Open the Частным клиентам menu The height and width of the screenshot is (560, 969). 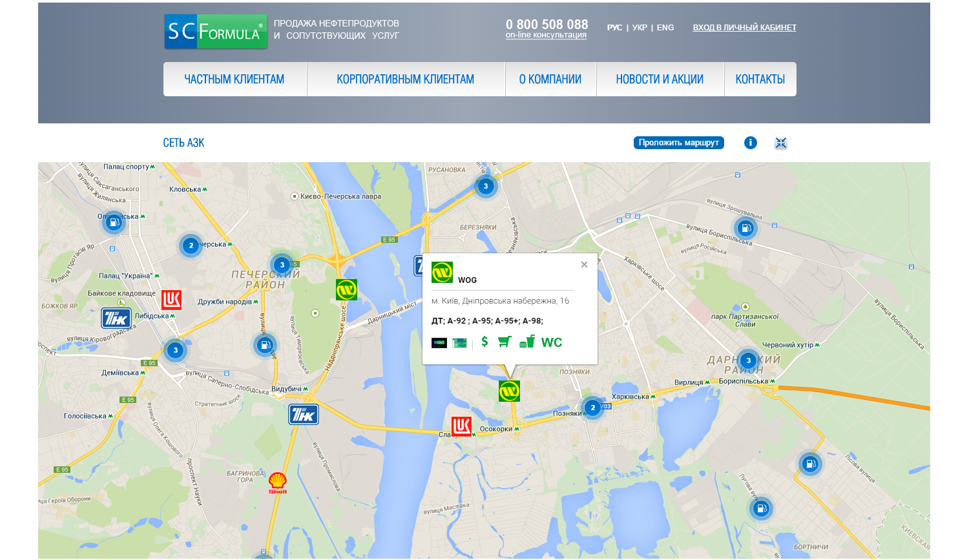pos(234,79)
